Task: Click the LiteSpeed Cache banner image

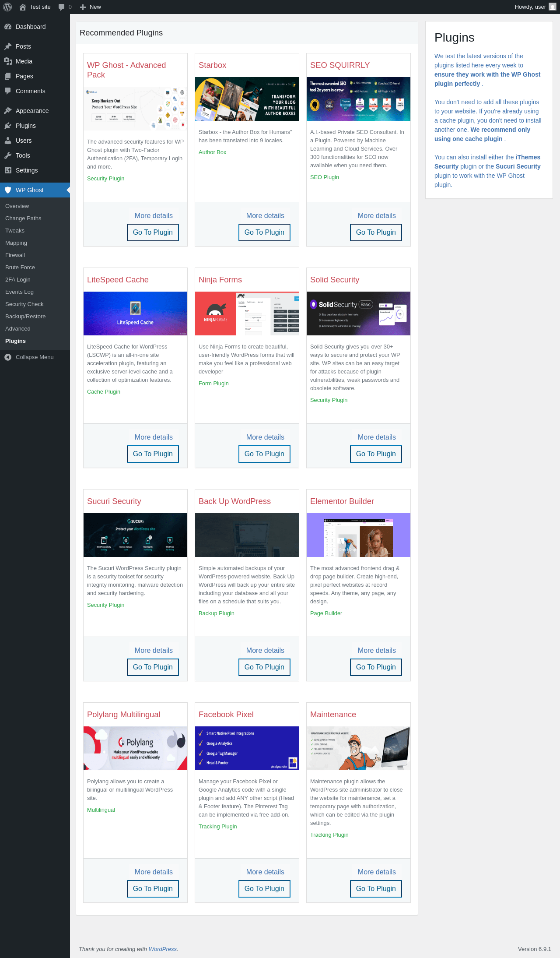Action: point(135,313)
